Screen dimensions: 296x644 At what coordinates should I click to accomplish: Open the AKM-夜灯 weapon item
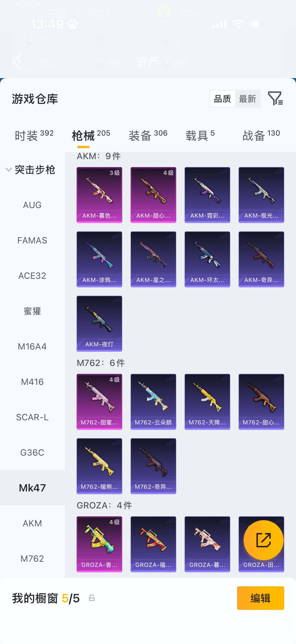[99, 323]
